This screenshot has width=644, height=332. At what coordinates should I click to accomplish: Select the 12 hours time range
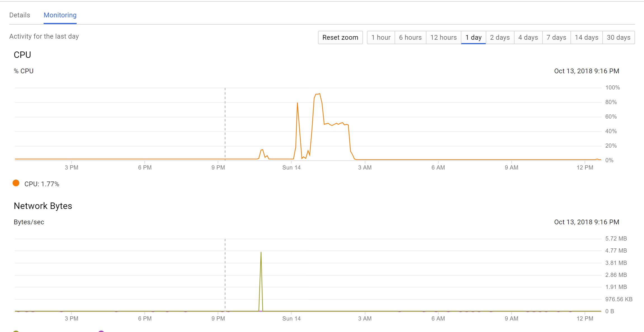point(443,37)
